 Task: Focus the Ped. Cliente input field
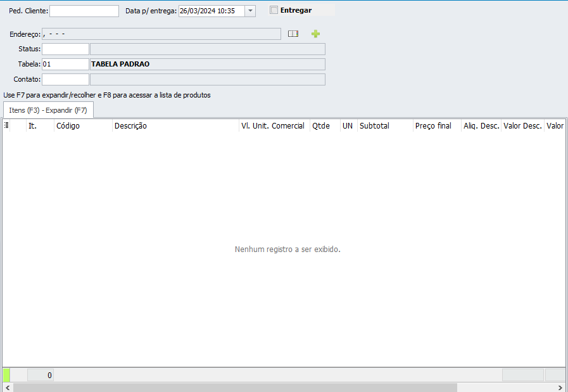coord(84,11)
